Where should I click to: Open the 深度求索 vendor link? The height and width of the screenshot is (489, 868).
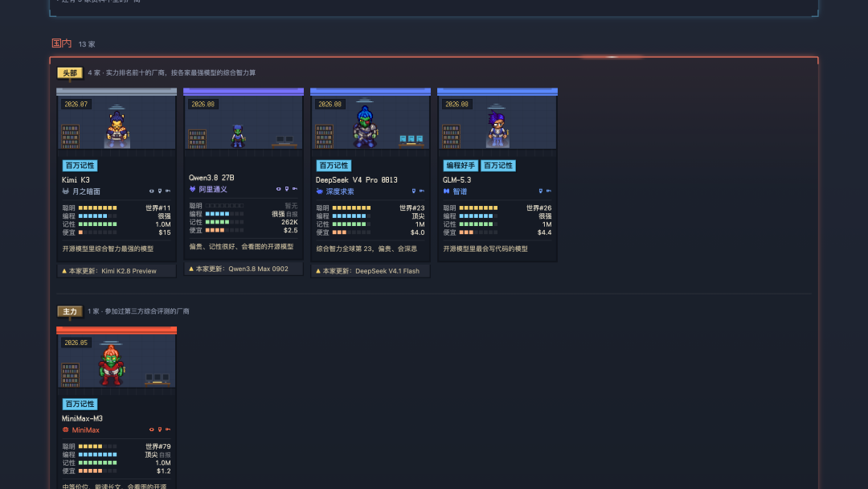[x=339, y=191]
